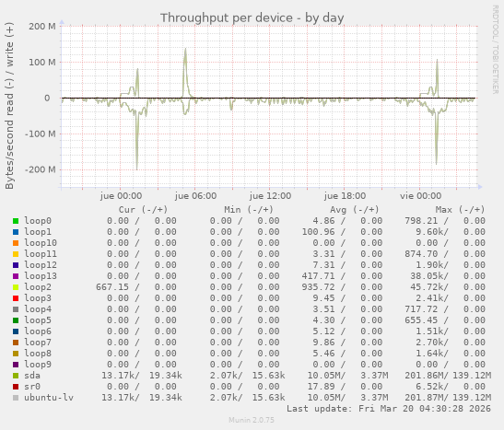Select the sr0 legend label
Image resolution: width=504 pixels, height=430 pixels.
point(32,387)
